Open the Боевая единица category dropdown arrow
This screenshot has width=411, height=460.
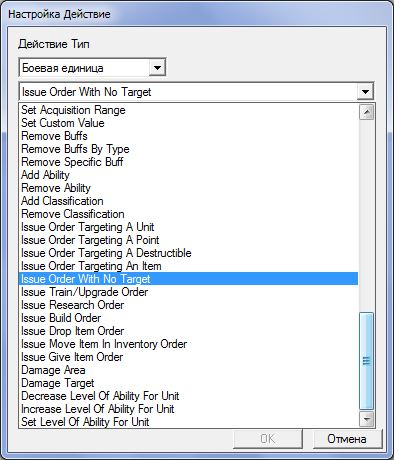(157, 68)
